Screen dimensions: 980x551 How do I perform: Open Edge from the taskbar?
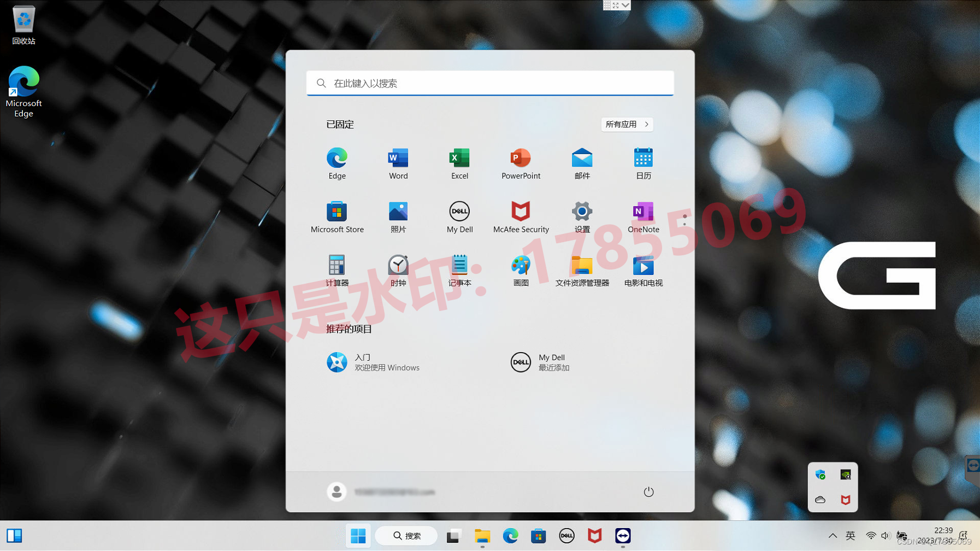(x=510, y=536)
